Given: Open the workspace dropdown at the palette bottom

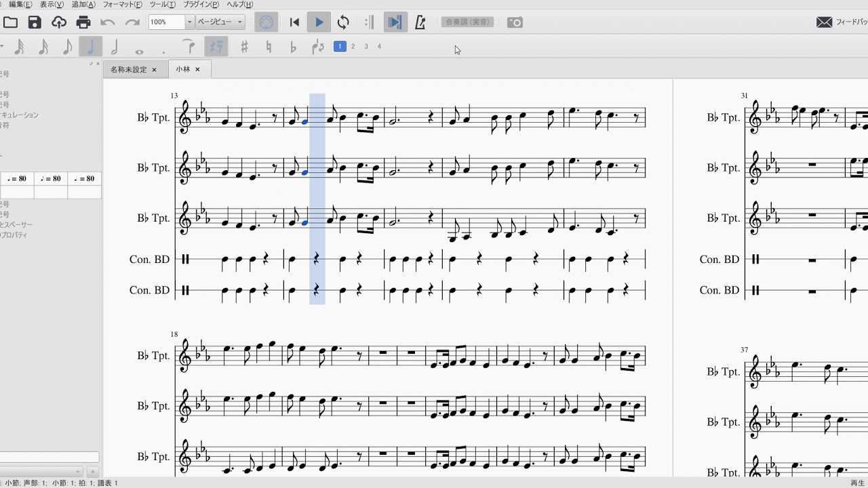Looking at the screenshot, I should 41,472.
